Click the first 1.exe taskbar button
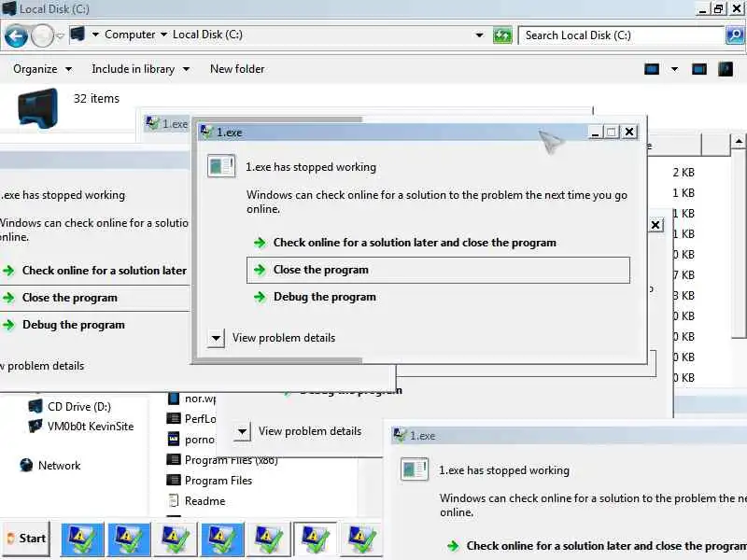 tap(82, 539)
